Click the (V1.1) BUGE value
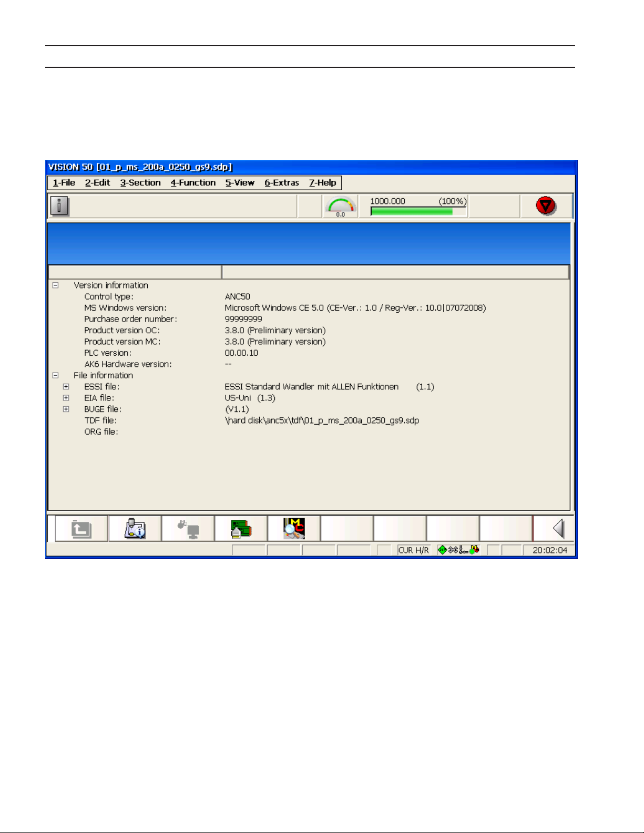 (237, 409)
